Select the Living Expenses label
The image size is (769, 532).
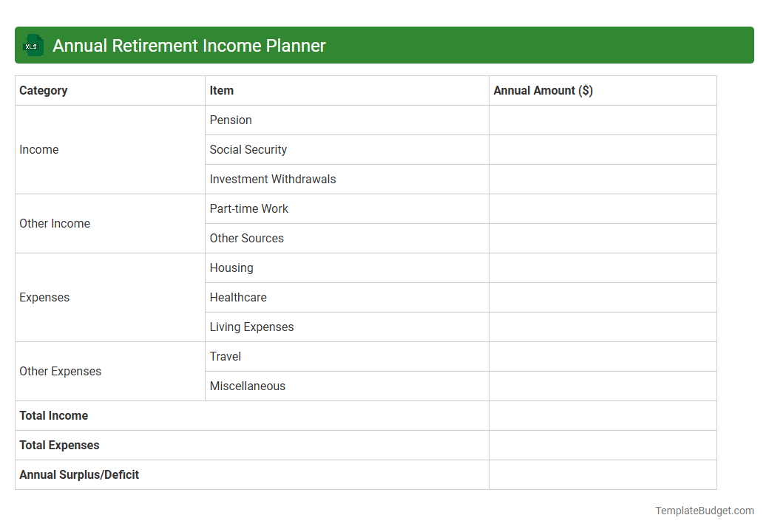click(251, 327)
